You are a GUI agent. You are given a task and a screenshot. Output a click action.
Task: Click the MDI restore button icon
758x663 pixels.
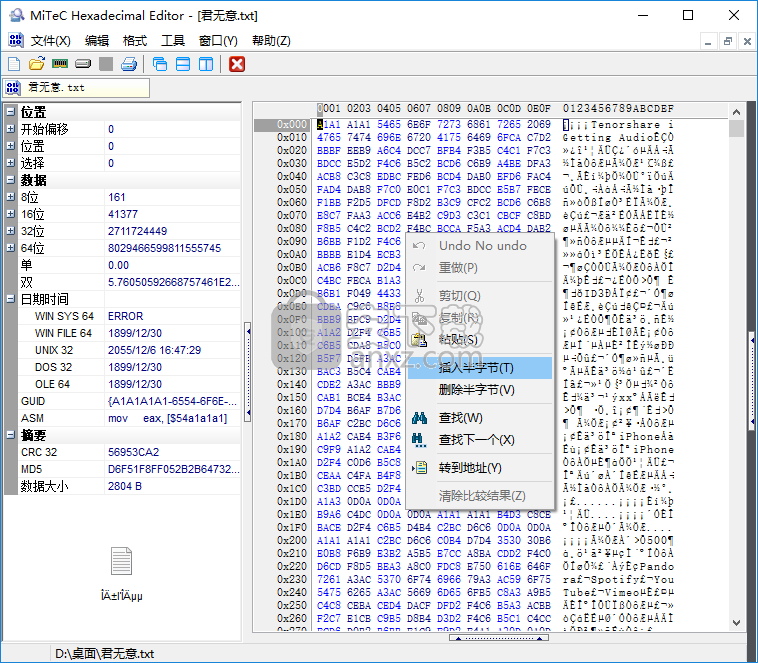728,42
